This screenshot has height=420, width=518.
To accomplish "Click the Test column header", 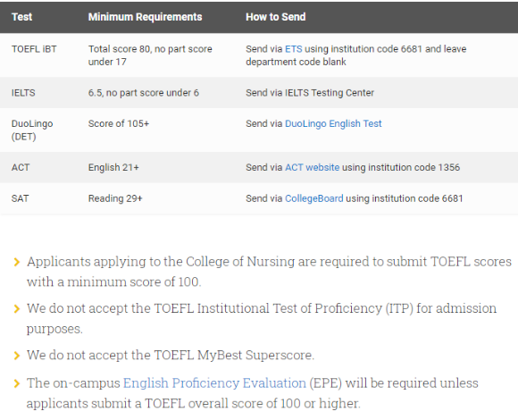I will point(21,17).
